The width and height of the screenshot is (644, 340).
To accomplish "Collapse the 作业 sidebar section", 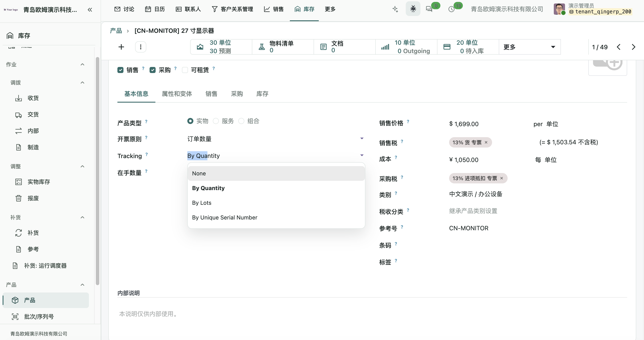I will click(x=82, y=65).
